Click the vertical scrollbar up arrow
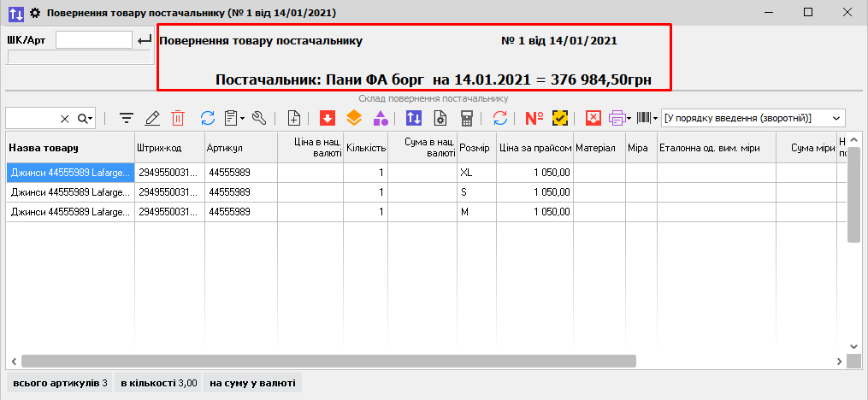This screenshot has height=400, width=868. click(x=853, y=139)
